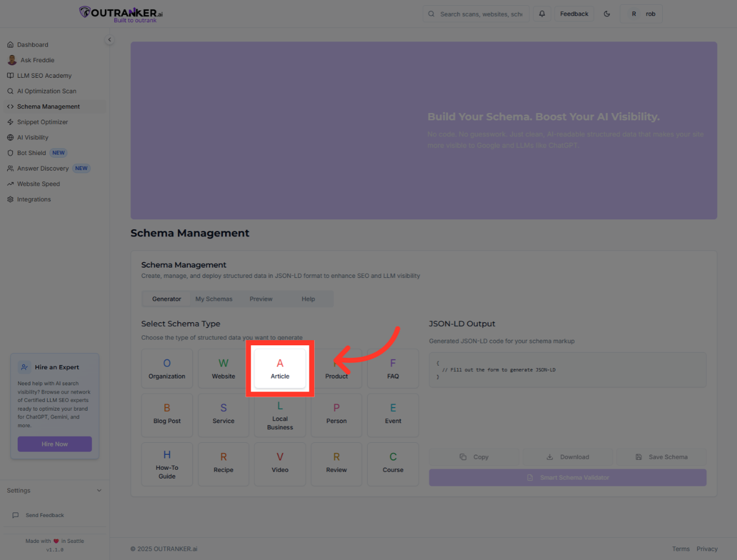Navigate to Bot Shield
This screenshot has height=560, width=737.
tap(32, 153)
